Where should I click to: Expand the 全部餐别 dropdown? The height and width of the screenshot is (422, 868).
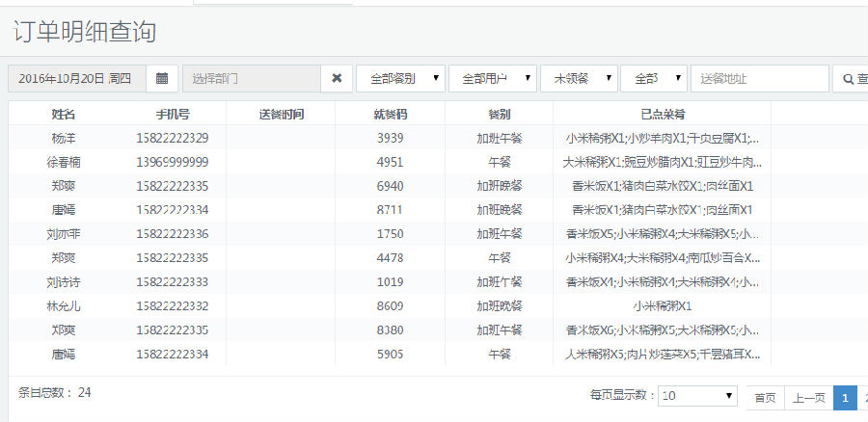point(399,78)
